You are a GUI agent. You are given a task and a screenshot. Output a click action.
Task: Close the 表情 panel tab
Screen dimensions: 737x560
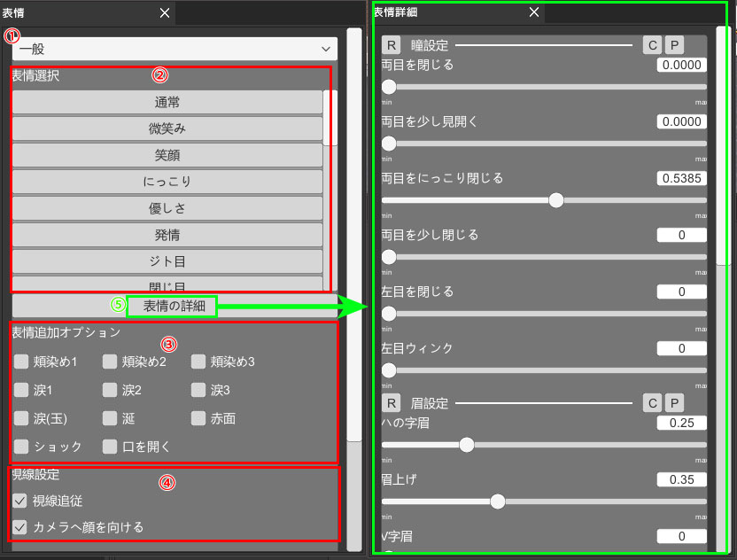[x=164, y=12]
